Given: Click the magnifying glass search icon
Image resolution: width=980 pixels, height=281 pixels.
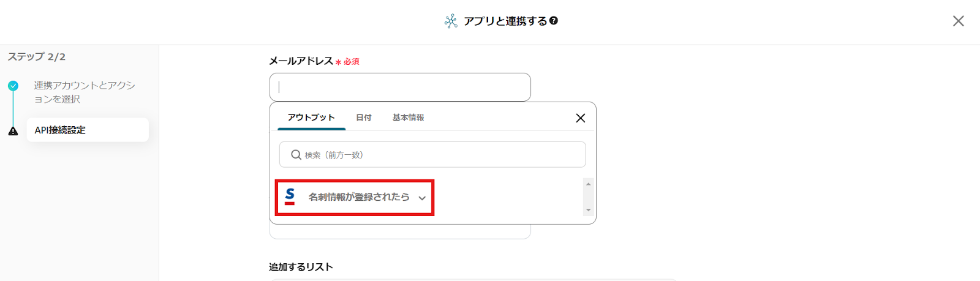Looking at the screenshot, I should click(x=296, y=155).
